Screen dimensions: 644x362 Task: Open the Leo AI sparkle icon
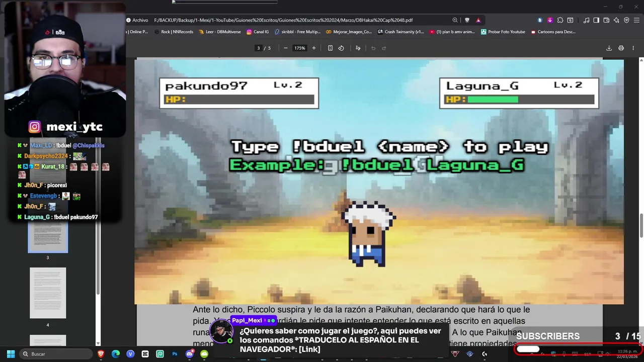point(616,20)
